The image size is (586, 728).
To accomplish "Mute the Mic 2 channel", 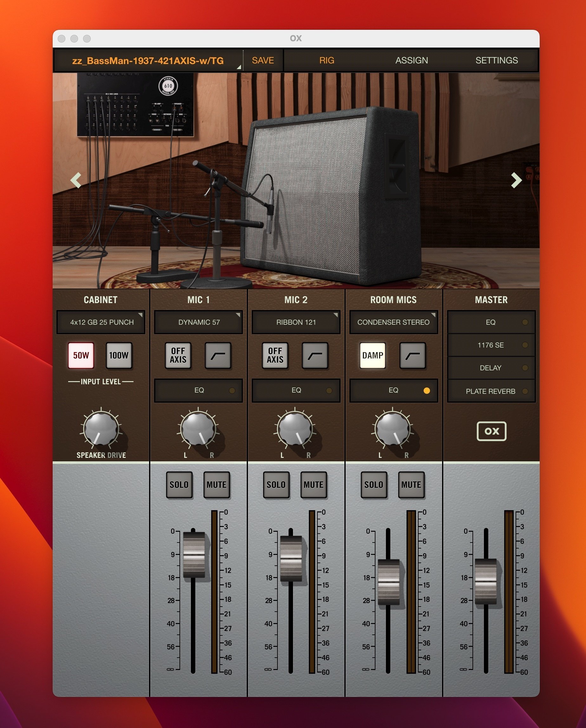I will point(313,484).
